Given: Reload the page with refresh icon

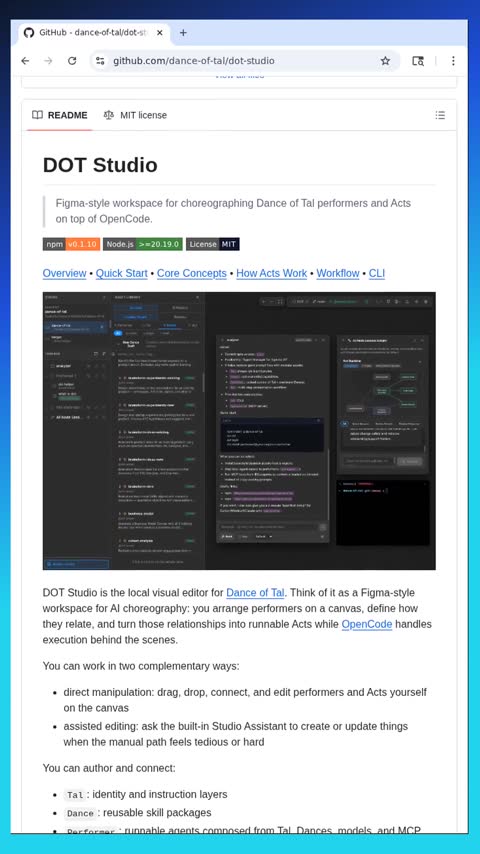Looking at the screenshot, I should [72, 61].
